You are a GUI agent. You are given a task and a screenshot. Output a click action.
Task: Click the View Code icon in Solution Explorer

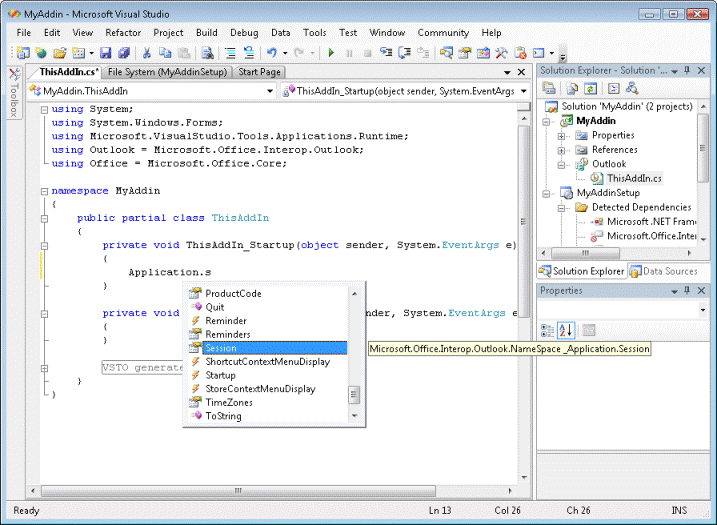614,88
